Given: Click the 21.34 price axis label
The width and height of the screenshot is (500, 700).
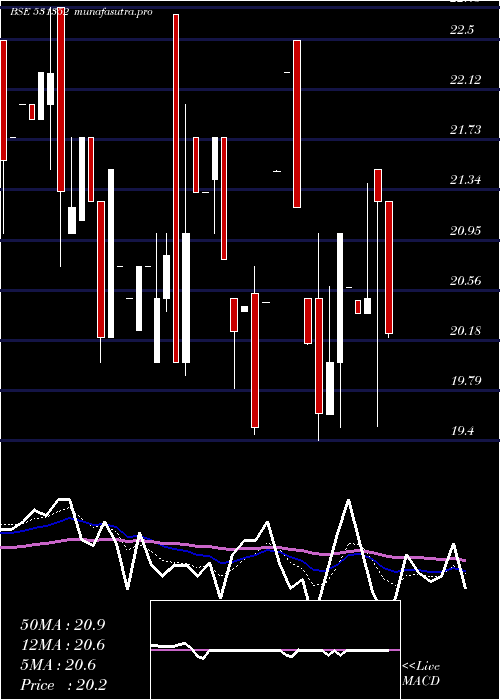Looking at the screenshot, I should pyautogui.click(x=466, y=180).
